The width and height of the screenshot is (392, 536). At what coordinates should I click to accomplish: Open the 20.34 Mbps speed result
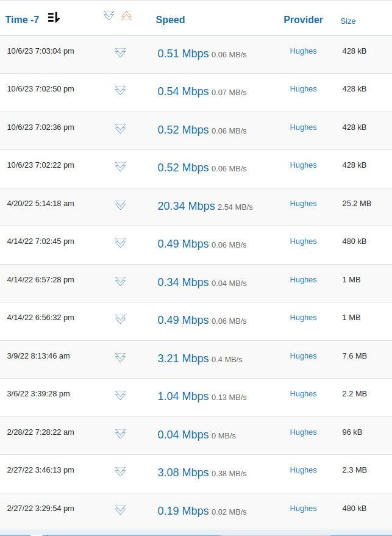pyautogui.click(x=186, y=206)
